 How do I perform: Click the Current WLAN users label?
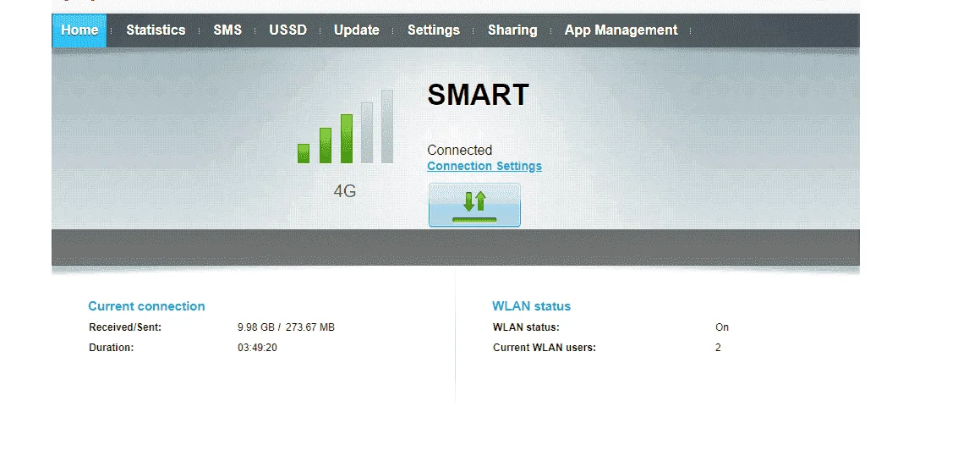[x=545, y=347]
